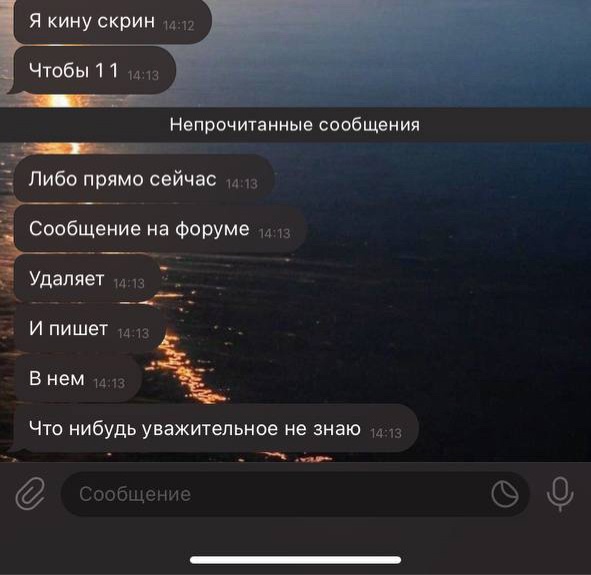The width and height of the screenshot is (591, 575).
Task: Tap timestamp next to 'Удаляет' message
Action: (x=129, y=283)
